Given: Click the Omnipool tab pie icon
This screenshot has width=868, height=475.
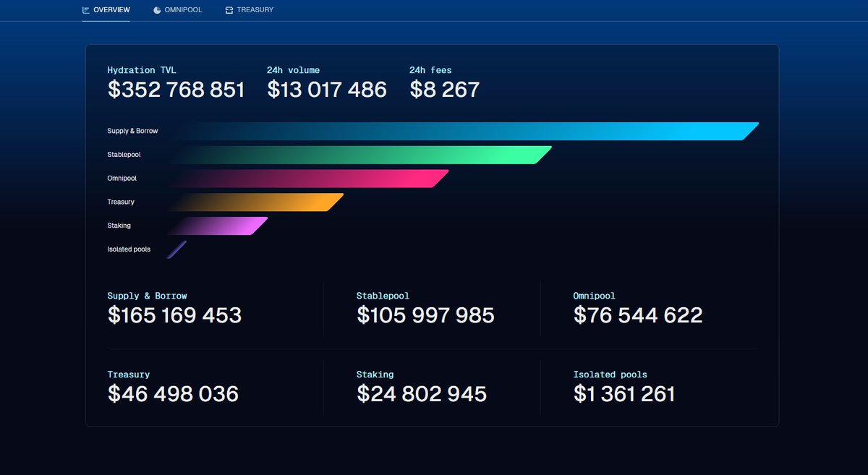Looking at the screenshot, I should point(157,10).
